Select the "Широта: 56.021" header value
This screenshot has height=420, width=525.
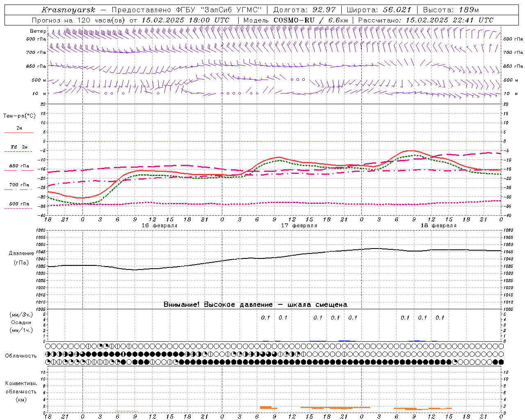(379, 9)
